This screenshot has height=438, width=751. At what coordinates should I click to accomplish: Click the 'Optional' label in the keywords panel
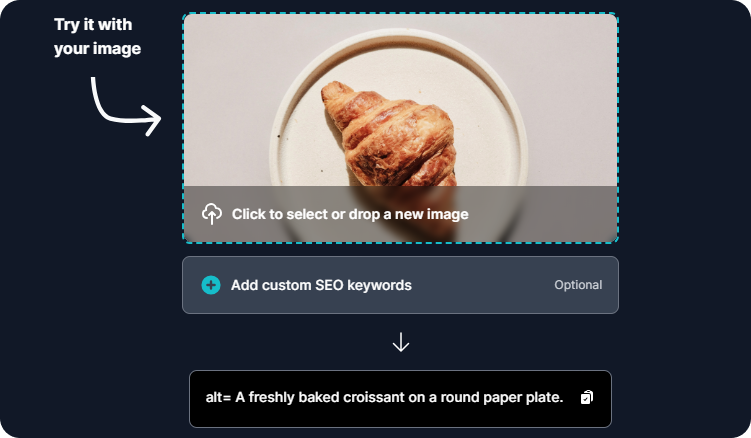click(x=578, y=285)
